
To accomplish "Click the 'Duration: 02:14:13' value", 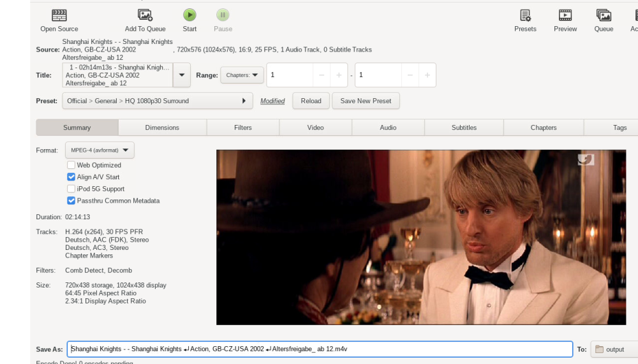I will point(78,217).
